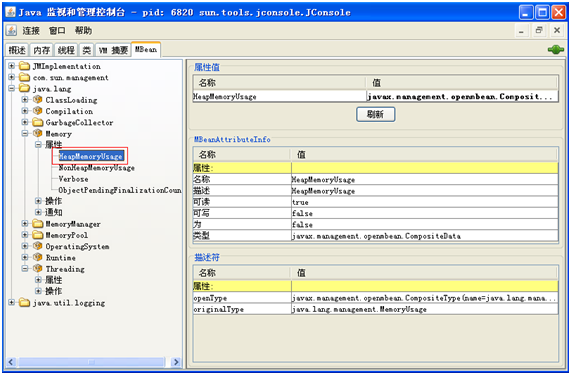Open the 连接 menu
This screenshot has height=375, width=571.
pyautogui.click(x=31, y=31)
